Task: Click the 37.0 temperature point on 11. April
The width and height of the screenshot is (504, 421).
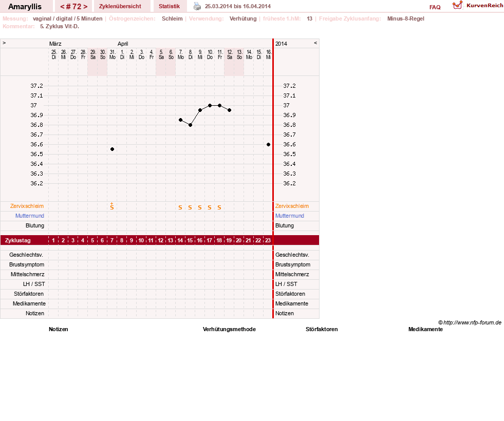Action: pyautogui.click(x=219, y=105)
